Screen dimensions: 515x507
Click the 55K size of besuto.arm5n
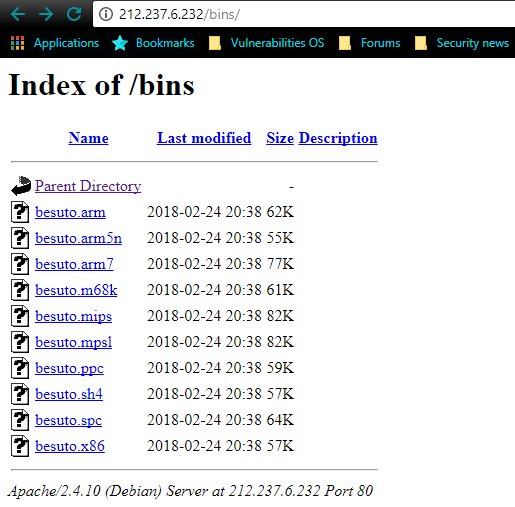click(280, 238)
